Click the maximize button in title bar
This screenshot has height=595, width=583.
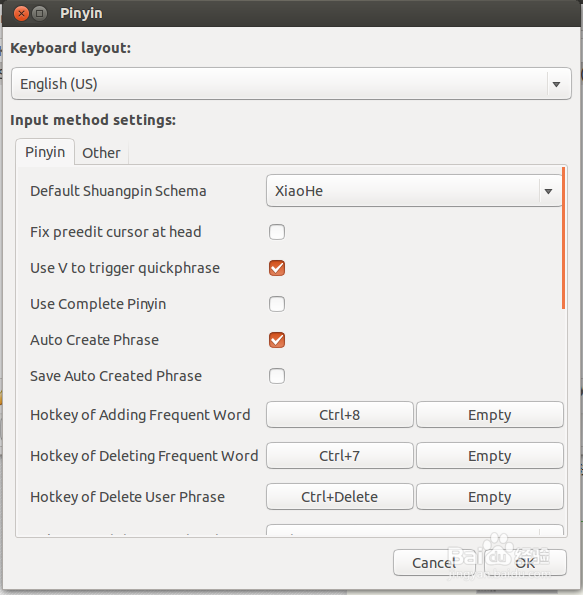click(39, 14)
